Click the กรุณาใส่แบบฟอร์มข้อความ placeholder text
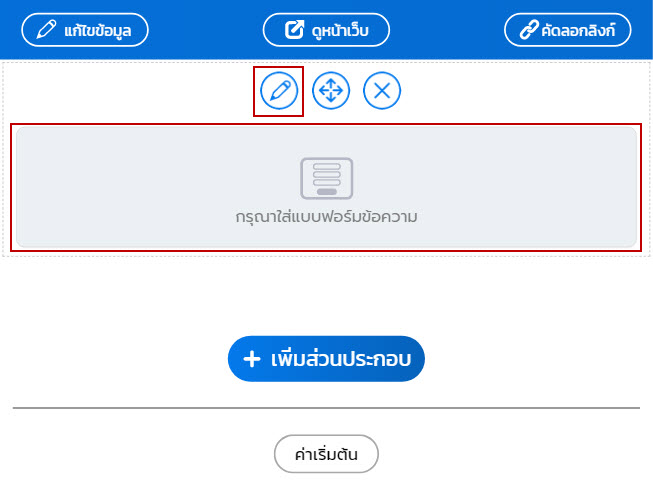Image resolution: width=653 pixels, height=490 pixels. tap(326, 217)
